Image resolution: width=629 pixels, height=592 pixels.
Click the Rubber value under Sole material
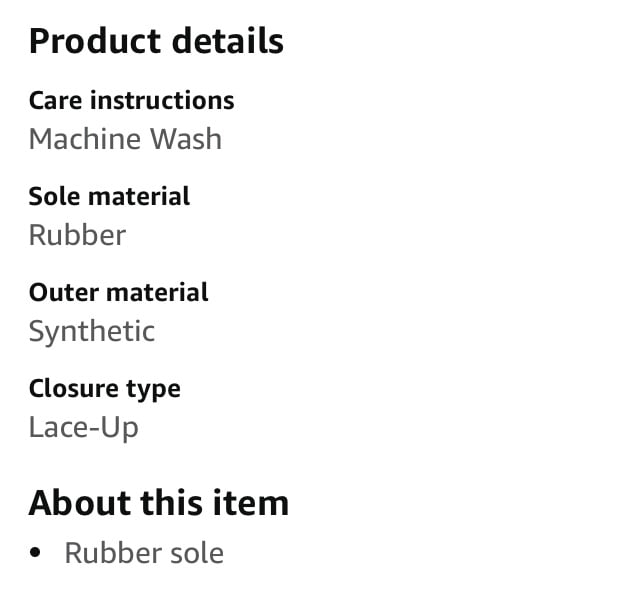click(77, 235)
